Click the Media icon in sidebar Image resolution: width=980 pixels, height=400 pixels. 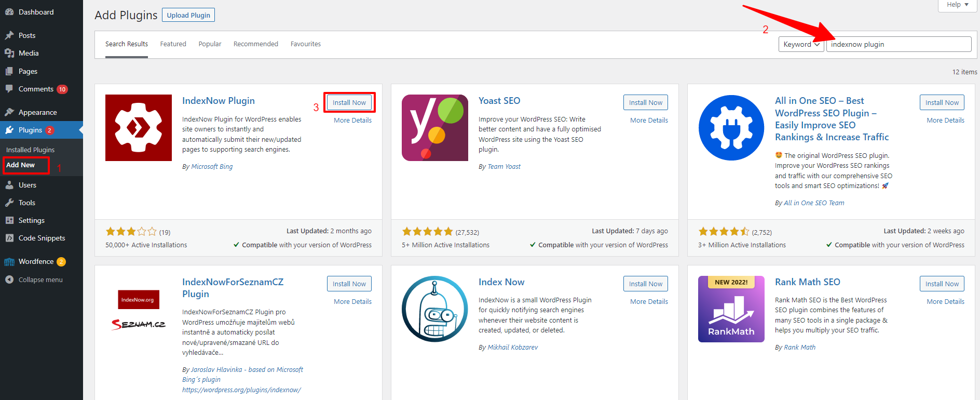point(9,53)
